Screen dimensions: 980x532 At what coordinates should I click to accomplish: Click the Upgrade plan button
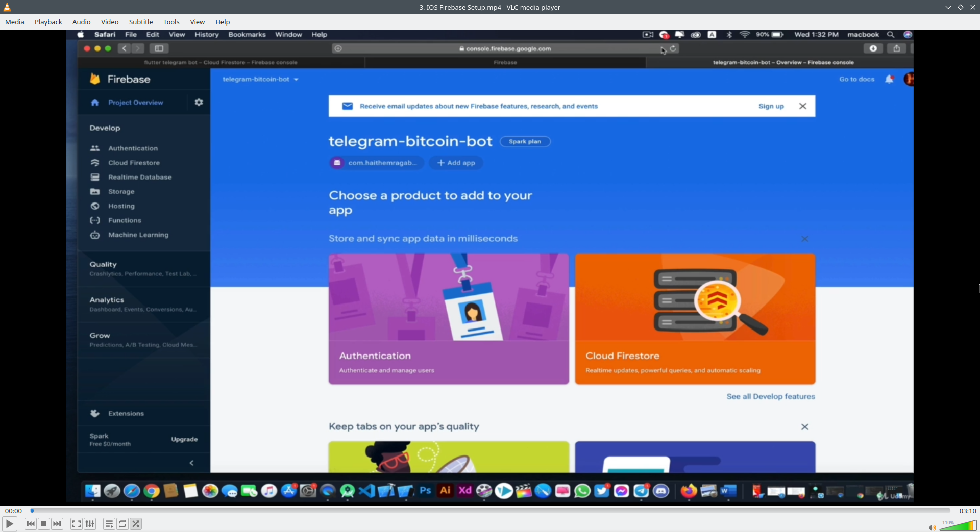[184, 439]
